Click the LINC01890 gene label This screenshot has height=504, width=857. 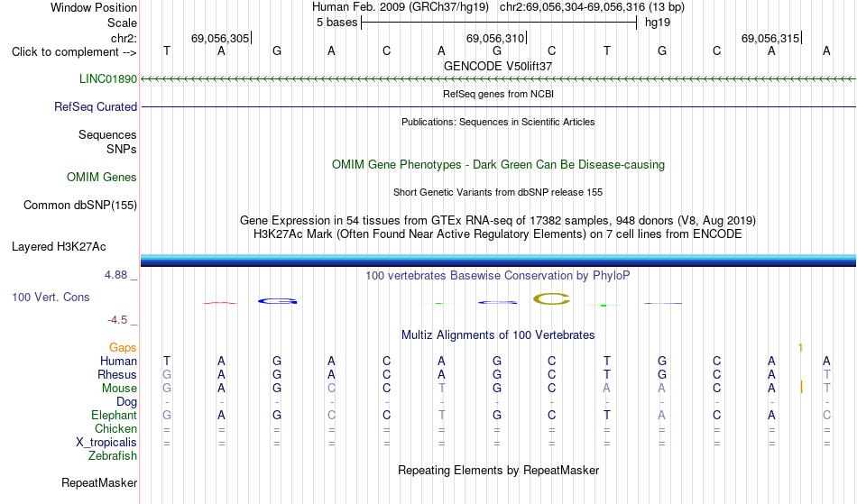(x=107, y=78)
